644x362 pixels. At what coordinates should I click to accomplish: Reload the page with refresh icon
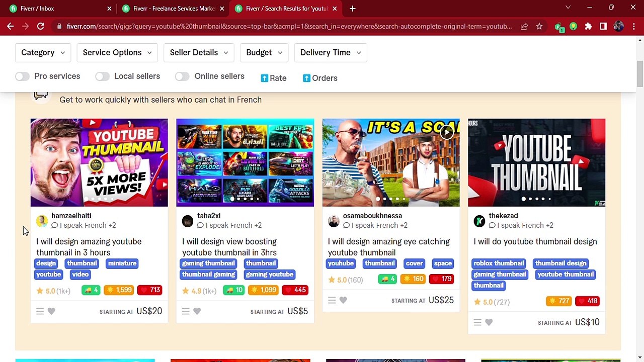[41, 26]
